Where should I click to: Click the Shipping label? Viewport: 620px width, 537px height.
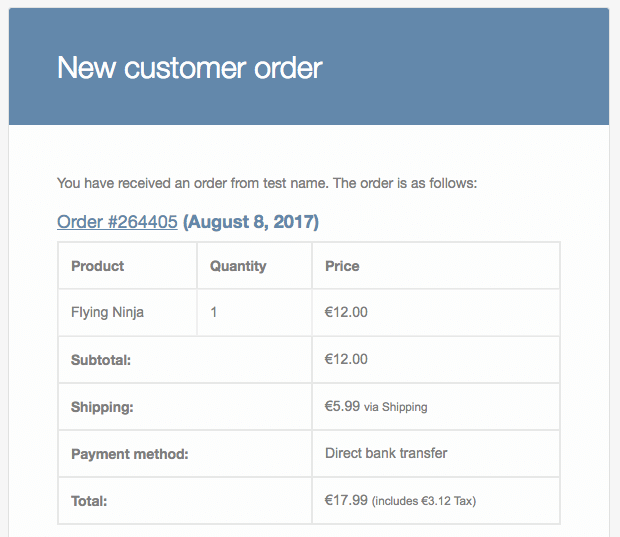coord(102,407)
